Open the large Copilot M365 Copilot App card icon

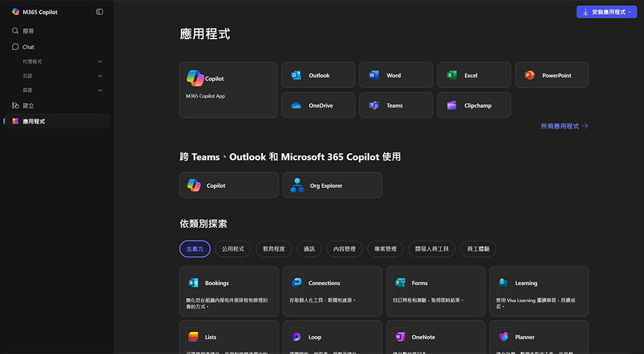[x=195, y=79]
